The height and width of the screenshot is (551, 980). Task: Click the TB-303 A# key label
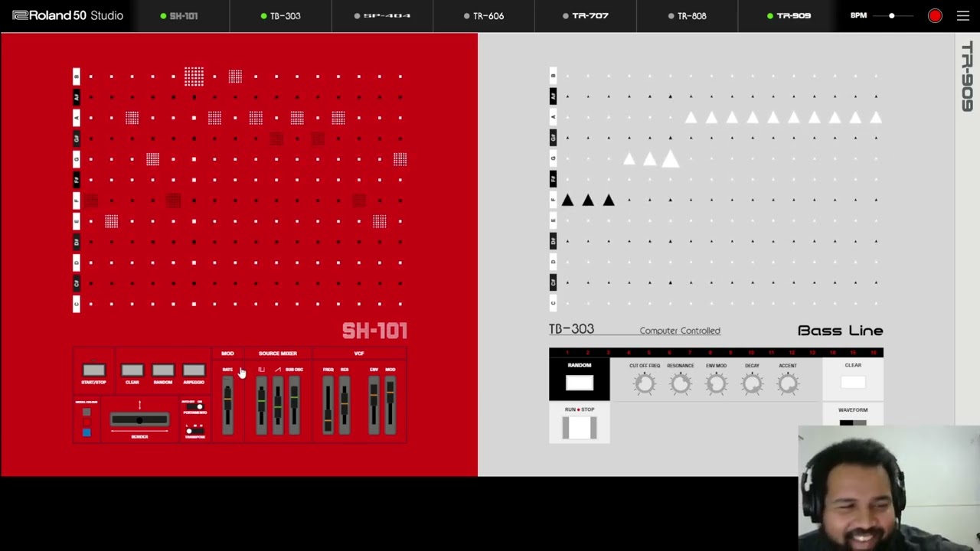tap(553, 96)
